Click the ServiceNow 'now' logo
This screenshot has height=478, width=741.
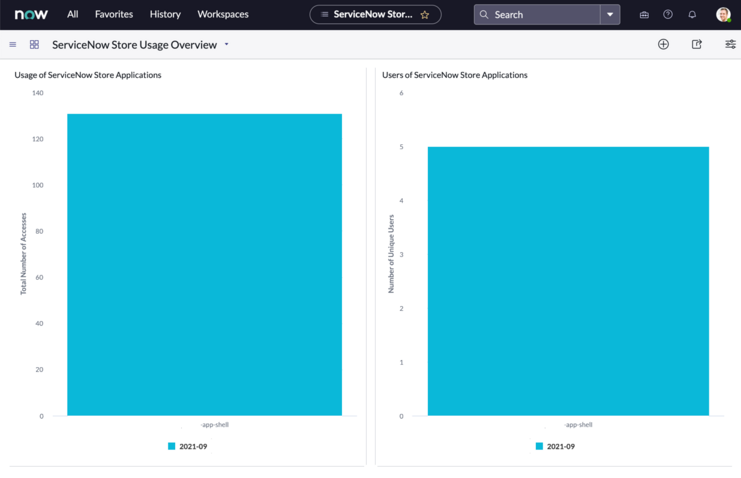point(31,15)
